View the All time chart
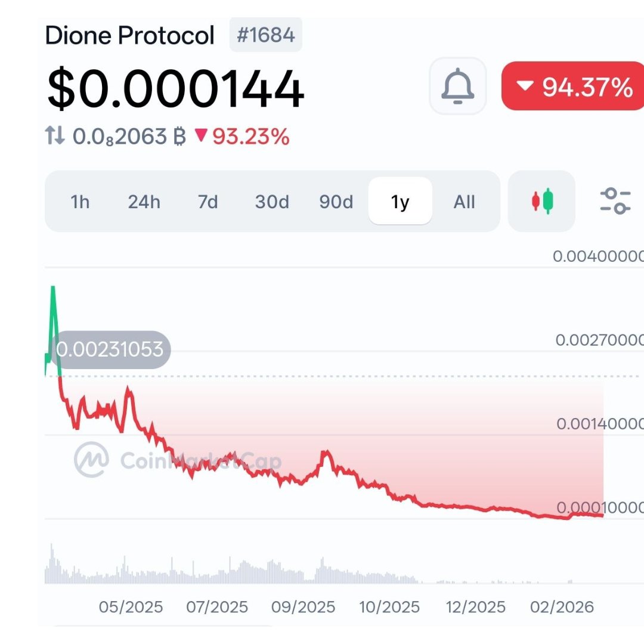The image size is (644, 644). pyautogui.click(x=464, y=202)
